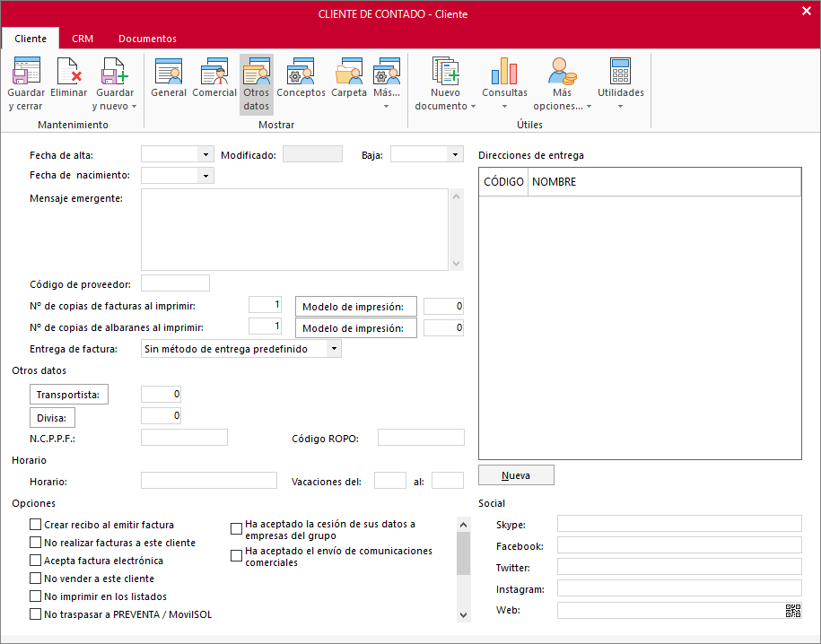The image size is (821, 644).
Task: Click the QR code icon beside Web field
Action: click(x=792, y=611)
